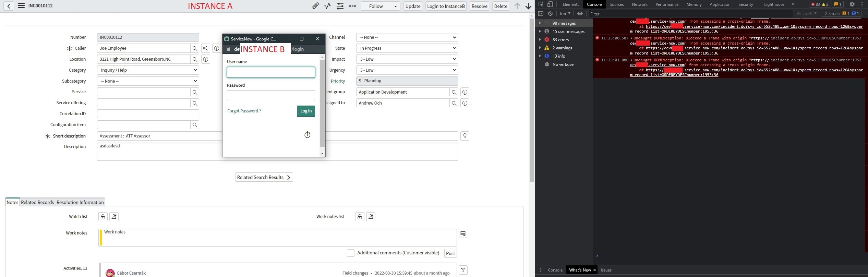This screenshot has width=868, height=277.
Task: Expand the Category dropdown
Action: (x=148, y=70)
